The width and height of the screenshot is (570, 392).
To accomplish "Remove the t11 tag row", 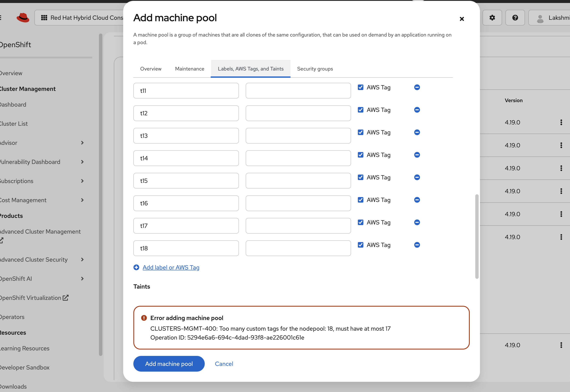I will tap(417, 87).
